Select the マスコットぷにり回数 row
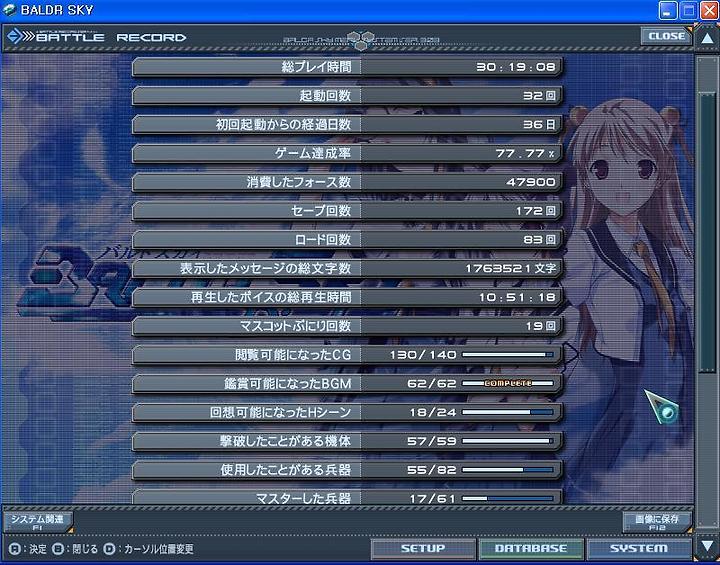 pos(347,326)
